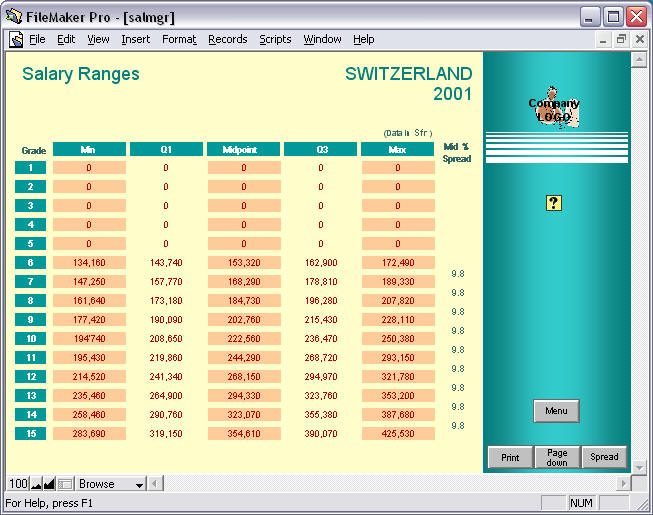Select the Grade 15 Max salary field
Viewport: 653px width, 515px height.
398,434
